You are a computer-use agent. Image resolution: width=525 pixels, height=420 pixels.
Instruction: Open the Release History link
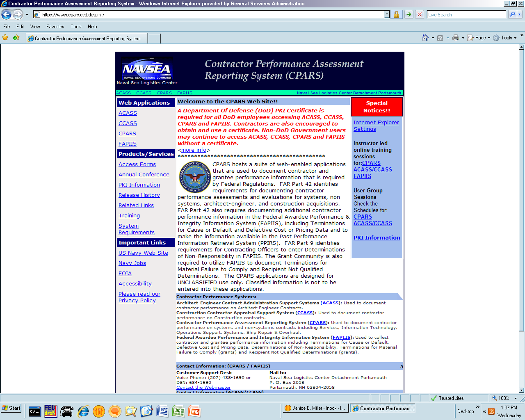[x=139, y=195]
